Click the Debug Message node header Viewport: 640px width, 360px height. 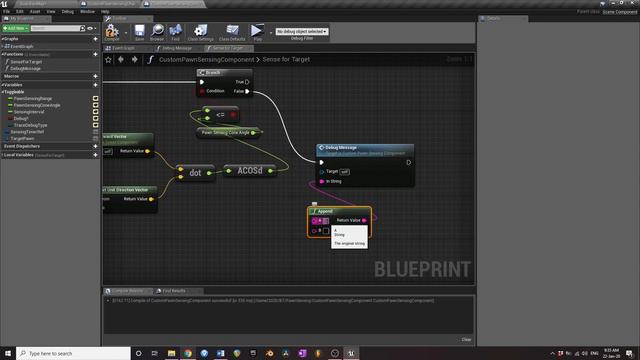[x=365, y=150]
